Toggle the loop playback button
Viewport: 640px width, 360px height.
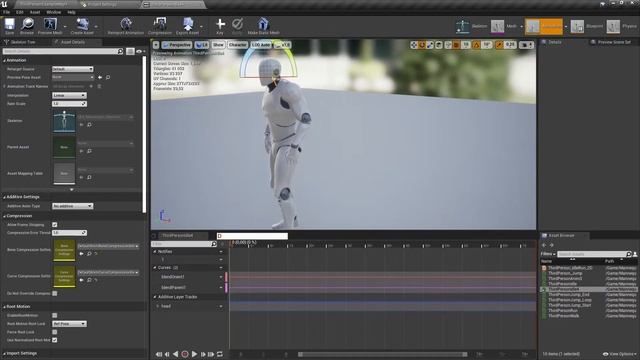pyautogui.click(x=220, y=354)
